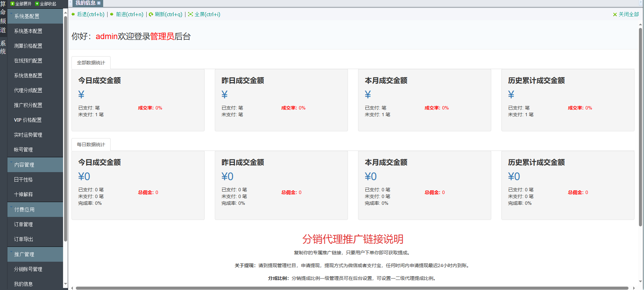Click 全屏(ctrl+i) link

207,14
